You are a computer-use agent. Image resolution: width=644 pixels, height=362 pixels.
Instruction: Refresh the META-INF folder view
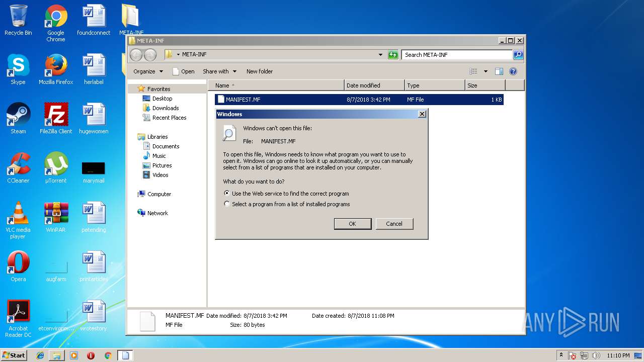pos(393,55)
